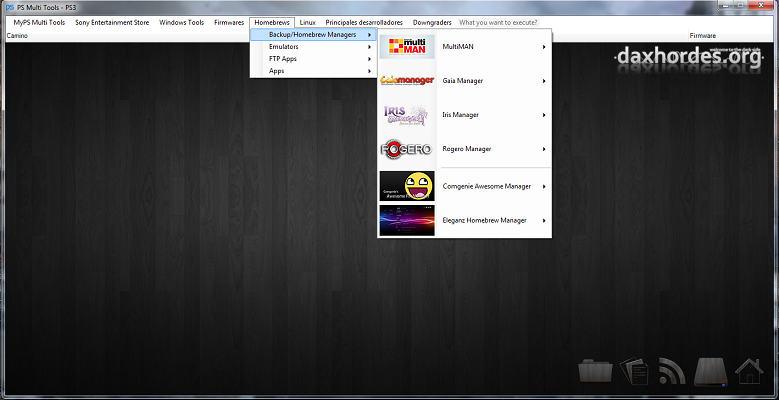The image size is (779, 400).
Task: Expand the Comgenie Awesome Manager arrow
Action: [544, 186]
